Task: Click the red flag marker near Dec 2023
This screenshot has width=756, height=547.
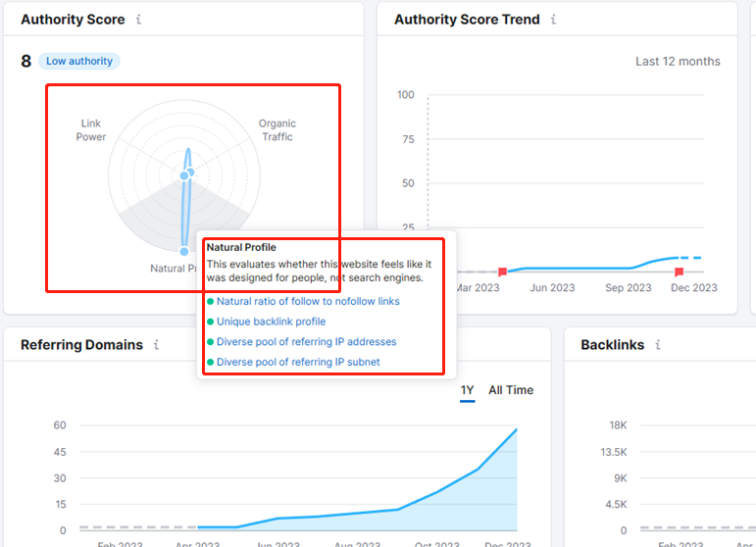Action: tap(679, 272)
